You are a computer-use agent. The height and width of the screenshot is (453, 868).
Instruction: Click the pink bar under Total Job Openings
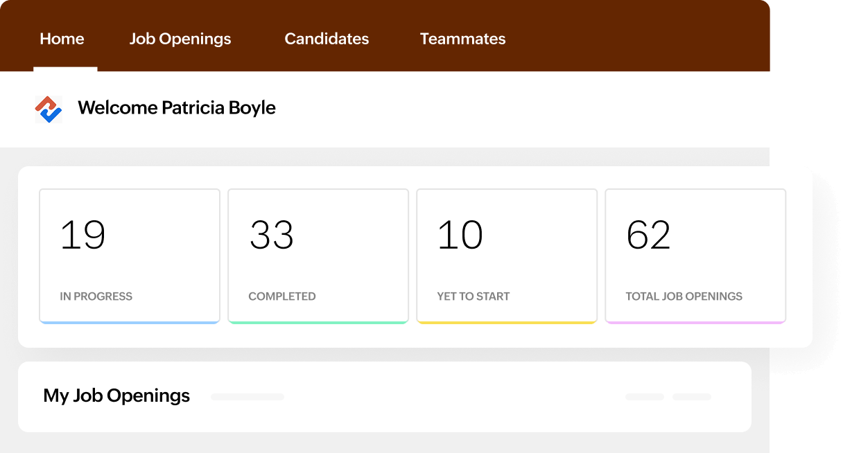tap(695, 321)
